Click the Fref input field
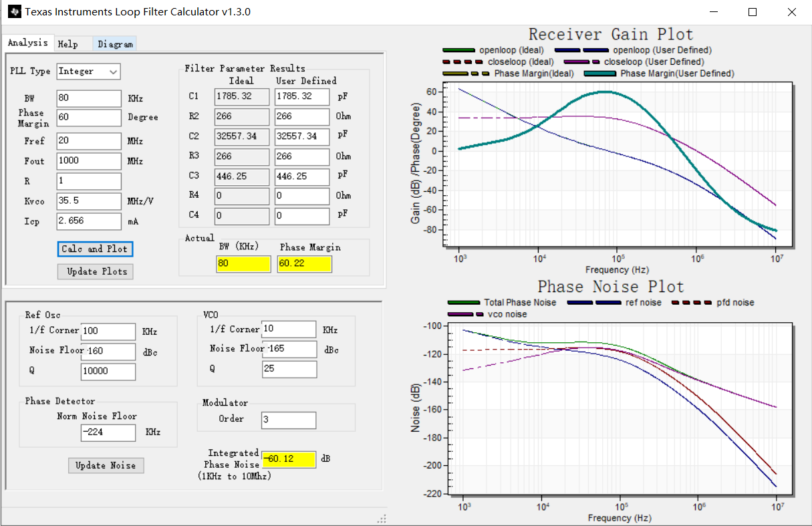This screenshot has height=526, width=812. coord(89,141)
